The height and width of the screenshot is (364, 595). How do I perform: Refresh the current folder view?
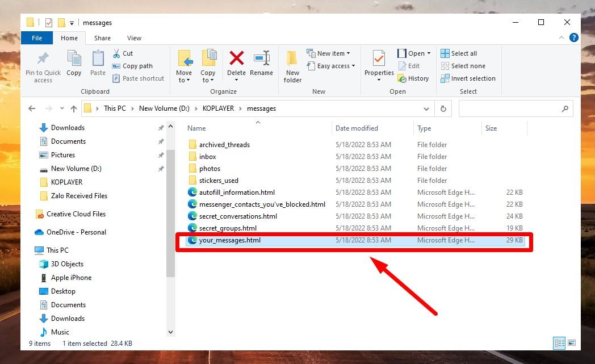point(443,108)
